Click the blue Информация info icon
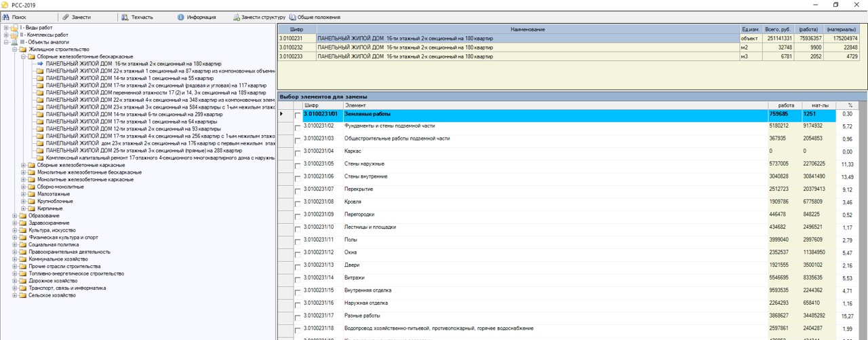The image size is (868, 340). (181, 17)
